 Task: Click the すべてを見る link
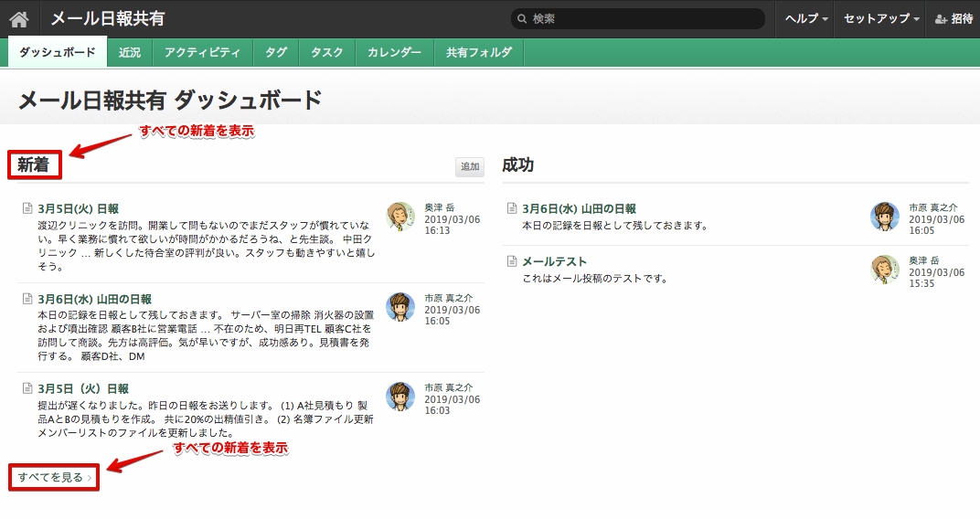[54, 477]
